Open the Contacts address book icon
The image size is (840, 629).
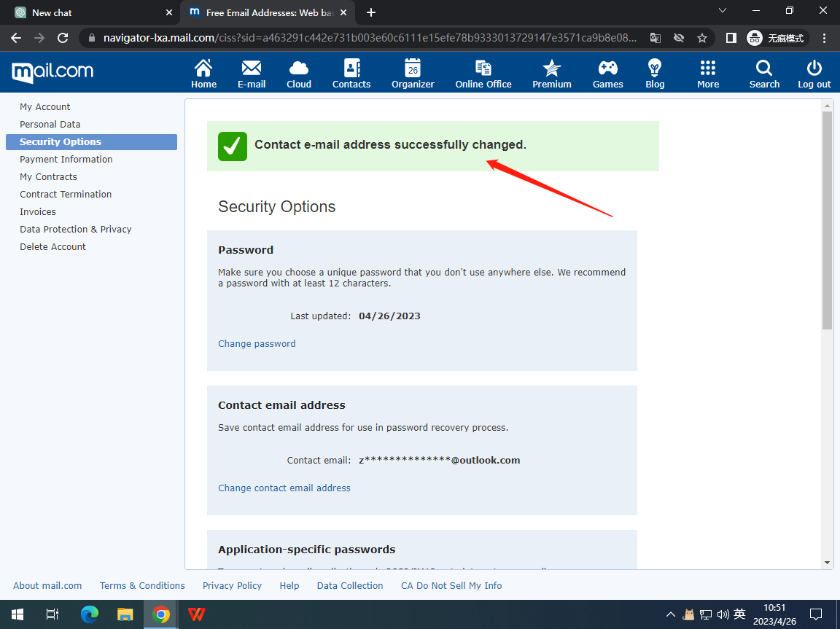[351, 69]
